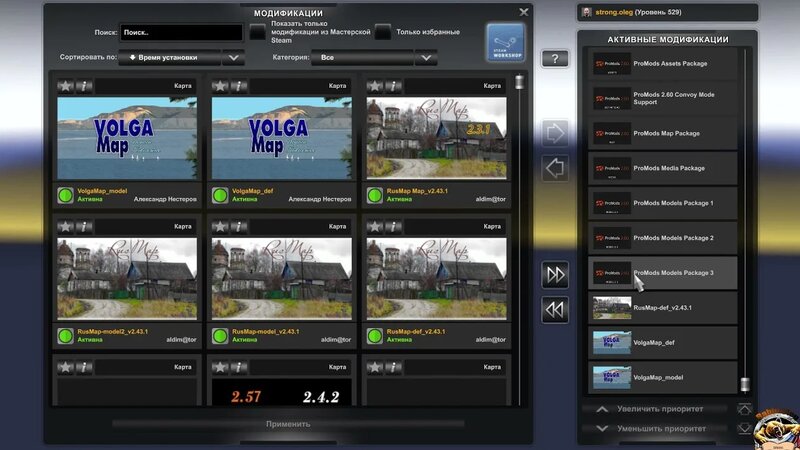Click the Применить apply button

click(288, 424)
